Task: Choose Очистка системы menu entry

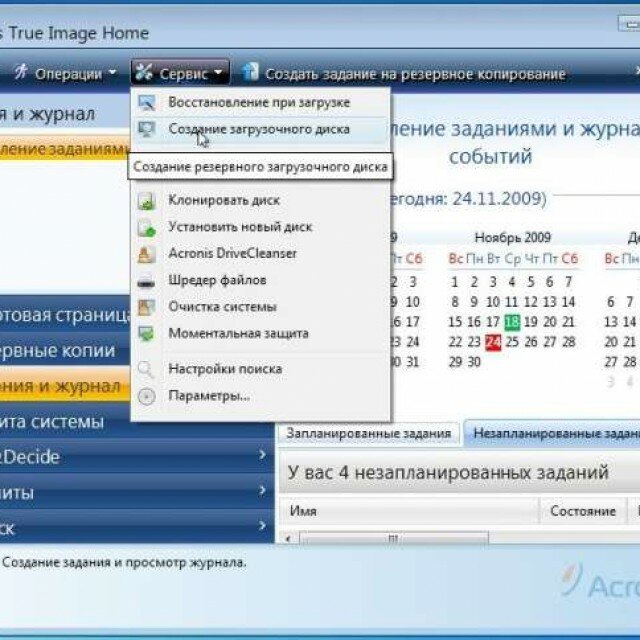Action: point(260,307)
